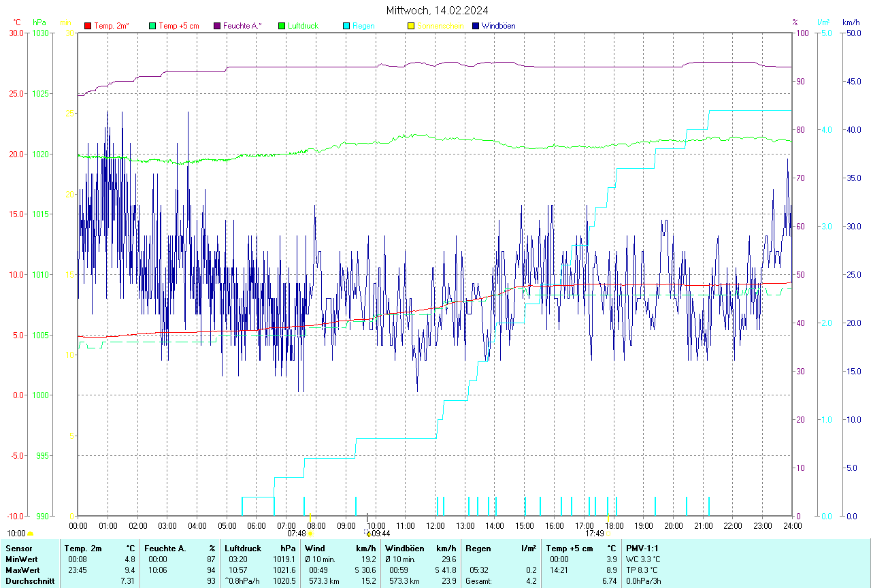Click the 'Feuchte A.' table column header
Image resolution: width=871 pixels, height=588 pixels.
pyautogui.click(x=165, y=548)
